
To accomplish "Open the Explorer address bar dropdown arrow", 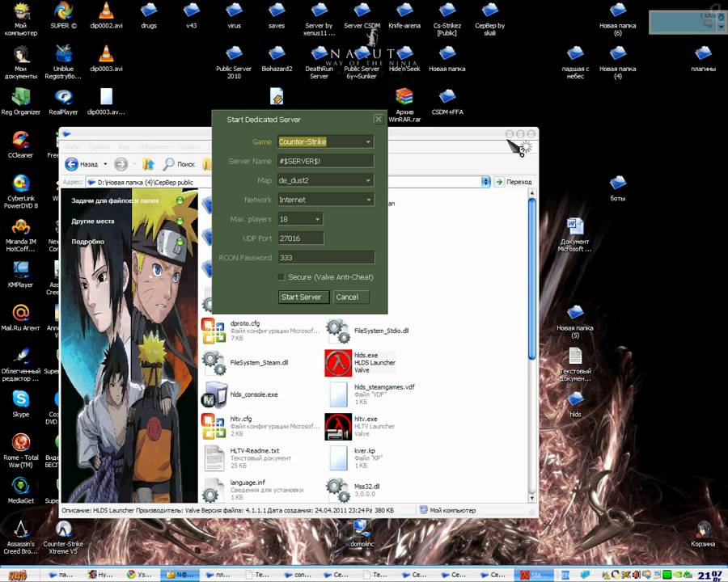I will coord(485,182).
